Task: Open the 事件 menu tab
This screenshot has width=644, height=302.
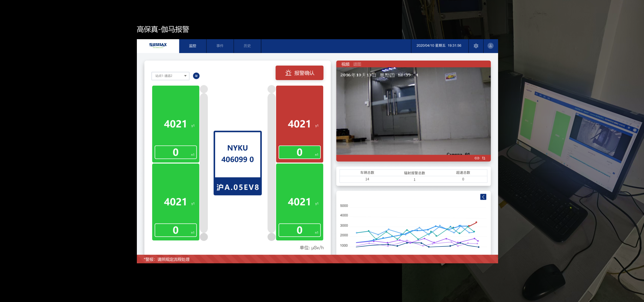Action: 220,46
